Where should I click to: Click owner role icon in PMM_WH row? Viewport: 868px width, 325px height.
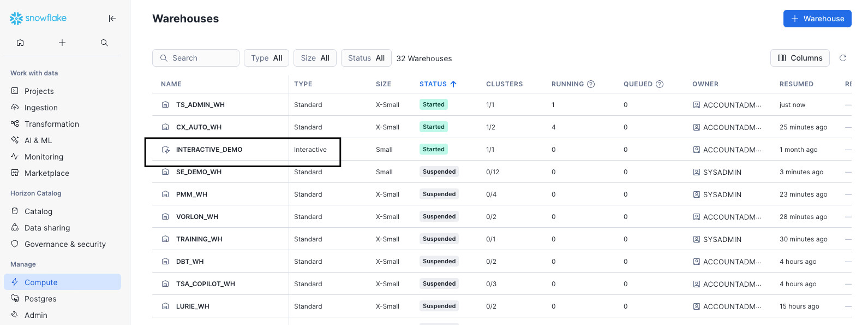click(697, 194)
